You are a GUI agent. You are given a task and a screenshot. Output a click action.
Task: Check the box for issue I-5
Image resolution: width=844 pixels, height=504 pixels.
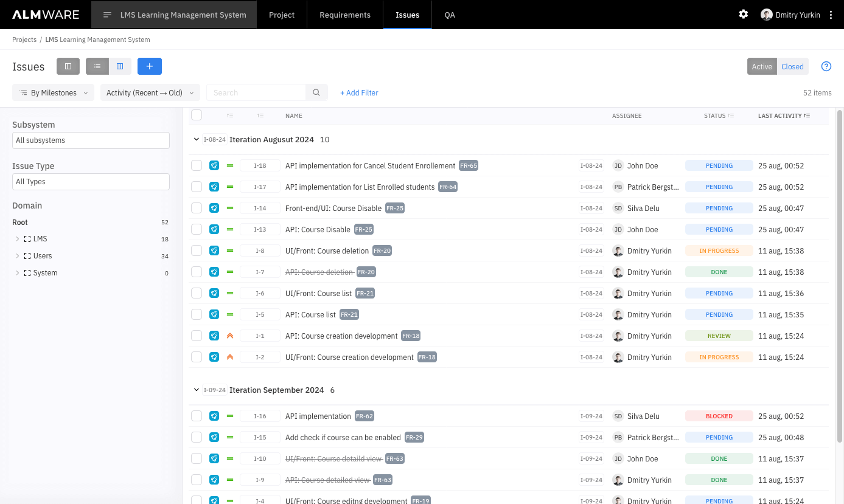coord(197,314)
